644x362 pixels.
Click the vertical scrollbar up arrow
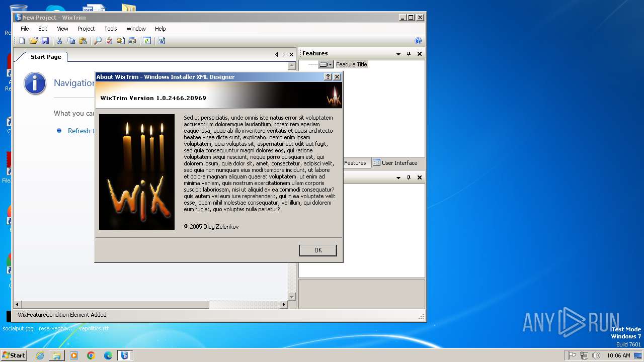click(x=291, y=66)
